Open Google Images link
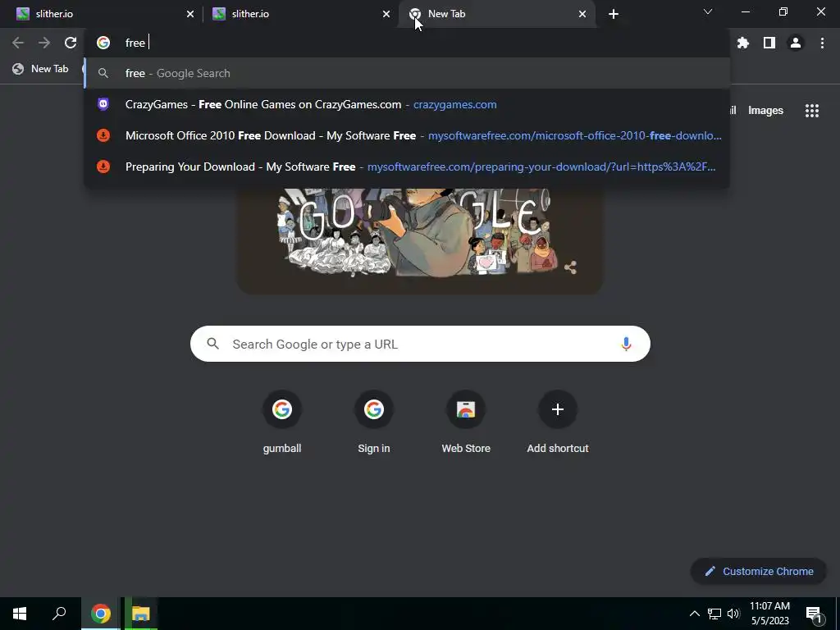840x630 pixels. coord(765,111)
